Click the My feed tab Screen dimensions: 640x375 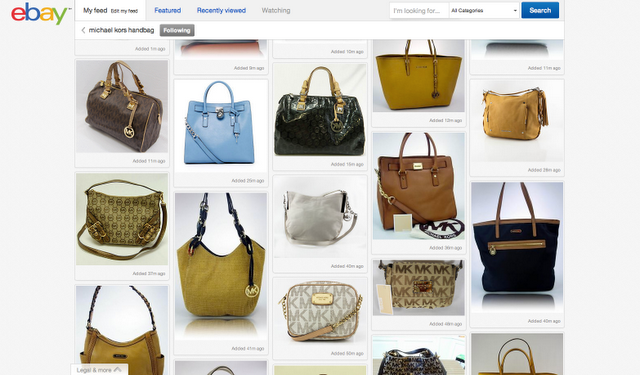click(x=95, y=11)
